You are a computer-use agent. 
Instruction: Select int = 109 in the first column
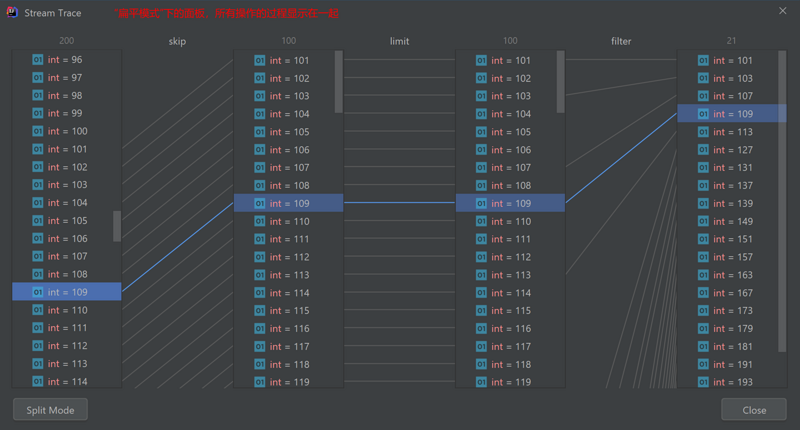(67, 292)
